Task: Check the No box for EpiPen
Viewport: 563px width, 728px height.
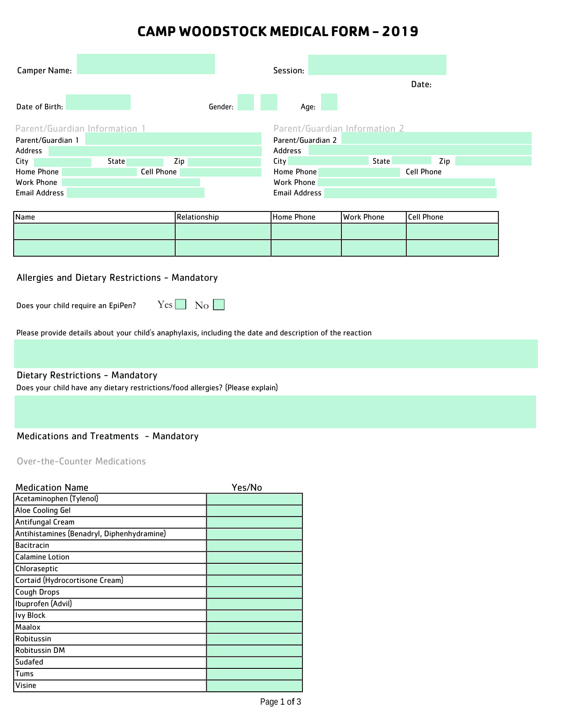Action: 219,305
